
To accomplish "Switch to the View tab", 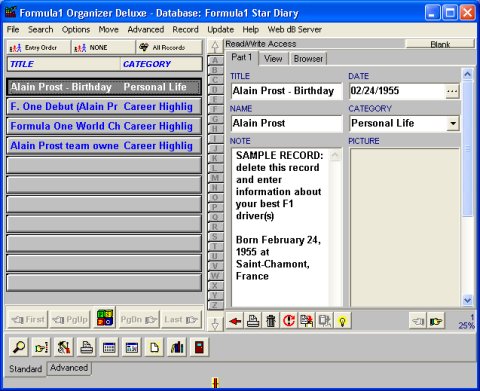I will [273, 59].
